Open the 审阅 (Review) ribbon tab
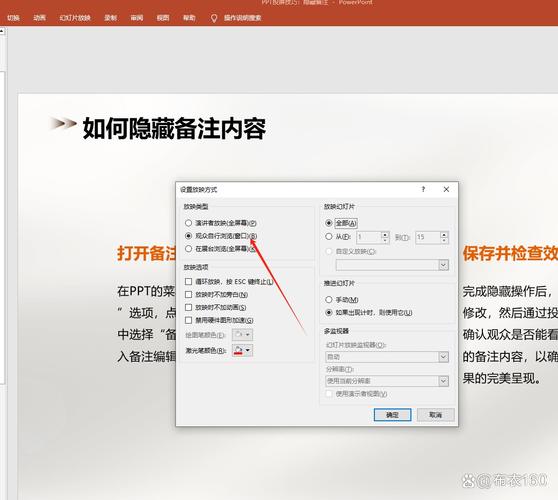Viewport: 558px width, 500px height. (x=137, y=18)
